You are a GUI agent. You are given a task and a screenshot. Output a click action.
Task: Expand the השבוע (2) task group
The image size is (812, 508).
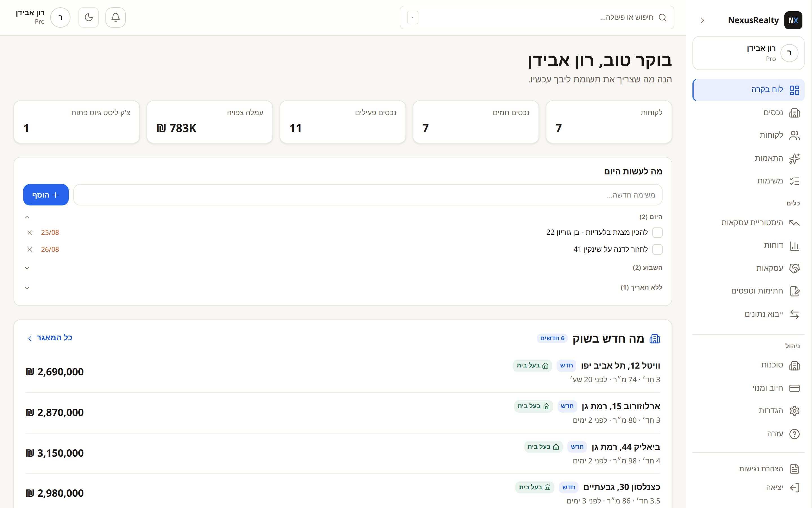[x=27, y=268]
